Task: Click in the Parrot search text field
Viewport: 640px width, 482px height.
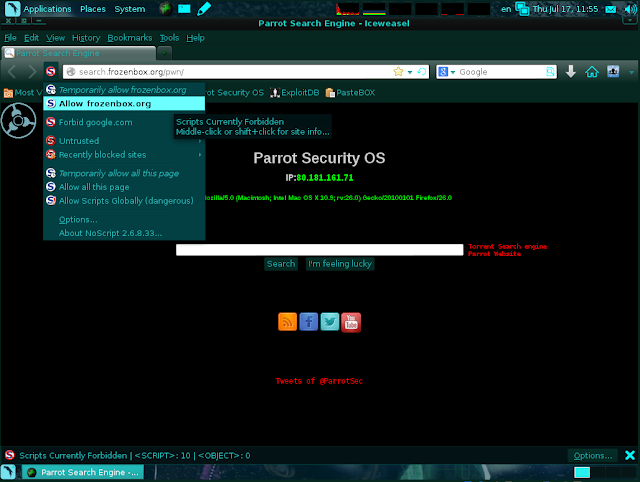Action: point(320,249)
